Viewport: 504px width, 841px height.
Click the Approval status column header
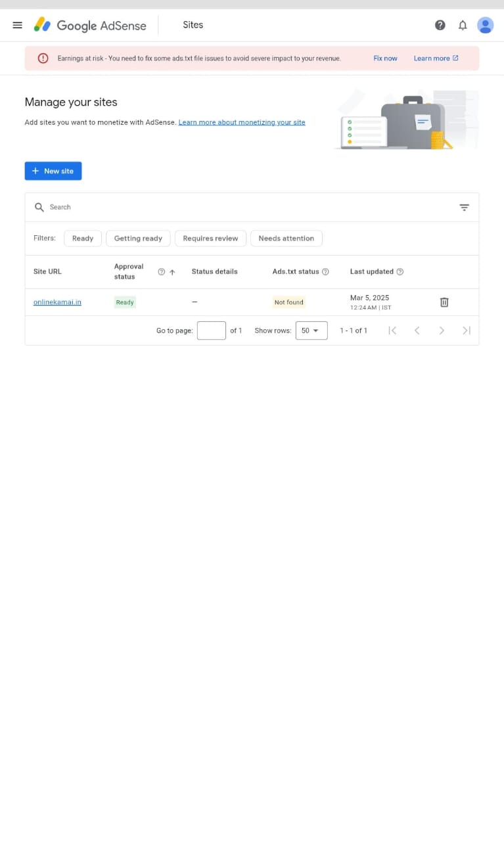click(x=129, y=271)
